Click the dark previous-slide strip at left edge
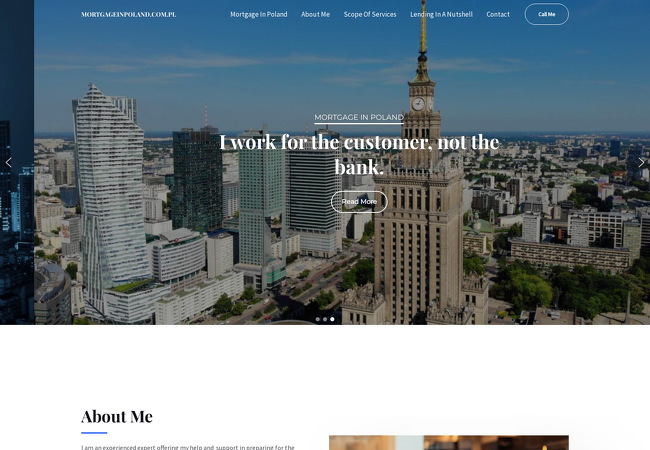Screen dimensions: 650x450 coord(17,162)
